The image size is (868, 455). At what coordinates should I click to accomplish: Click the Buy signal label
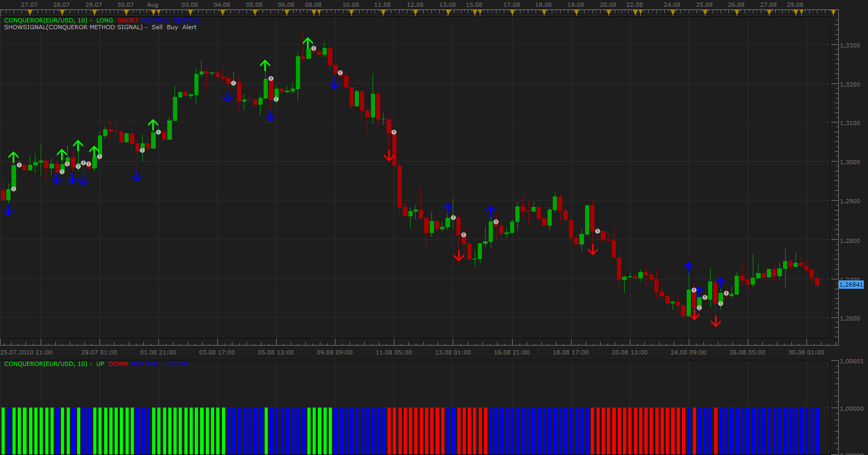pyautogui.click(x=172, y=27)
